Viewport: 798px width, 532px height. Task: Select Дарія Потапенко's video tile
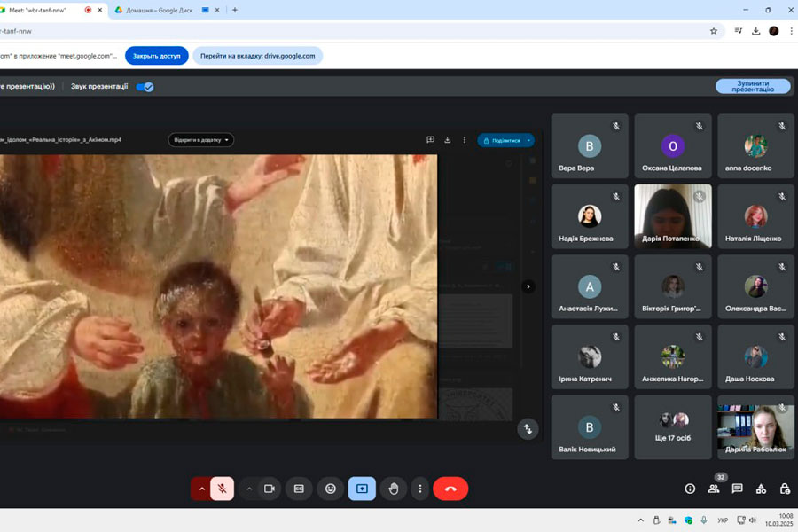[673, 215]
